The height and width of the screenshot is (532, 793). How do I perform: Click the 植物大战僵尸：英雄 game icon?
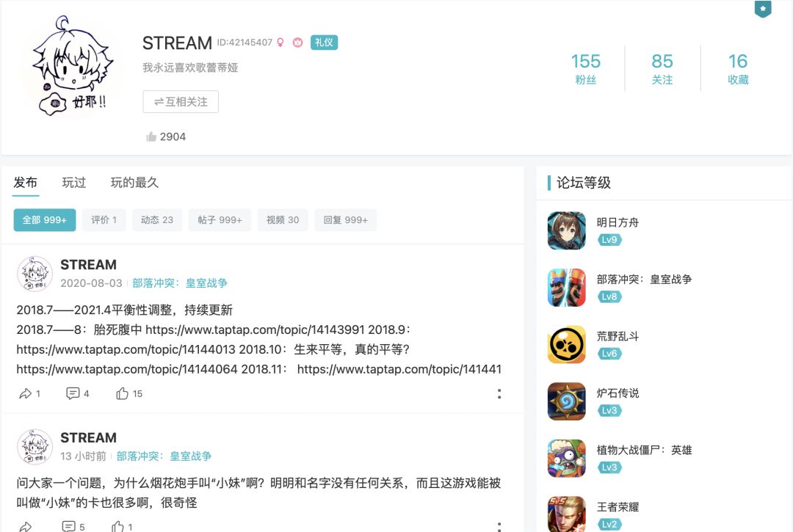pyautogui.click(x=566, y=459)
